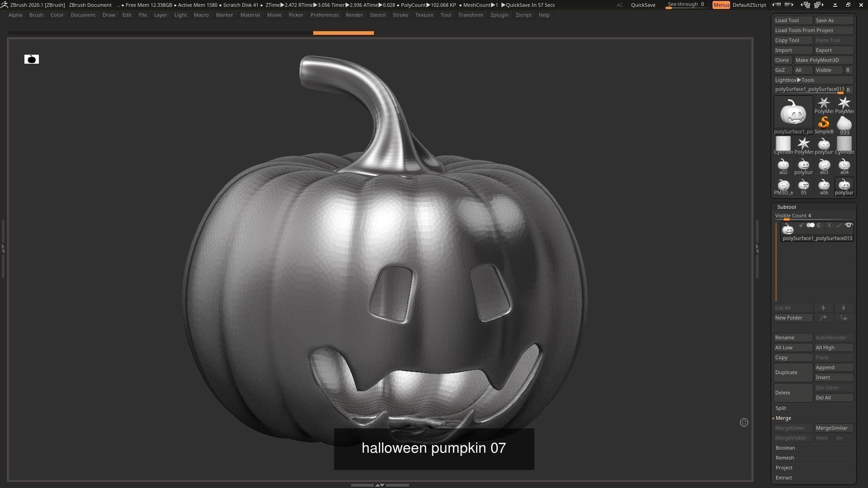Toggle subtool union boolean mode icon

click(x=811, y=225)
